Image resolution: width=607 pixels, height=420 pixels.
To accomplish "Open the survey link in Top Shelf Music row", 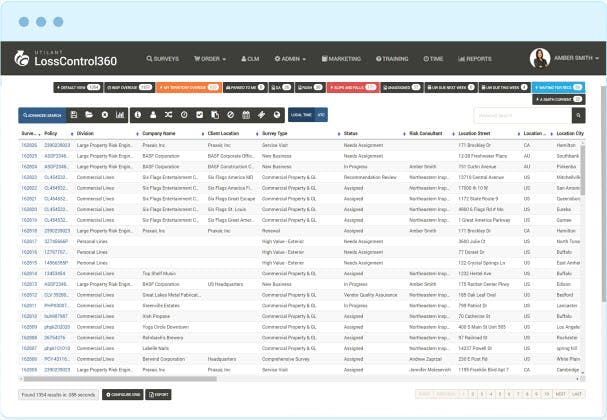I will point(29,274).
